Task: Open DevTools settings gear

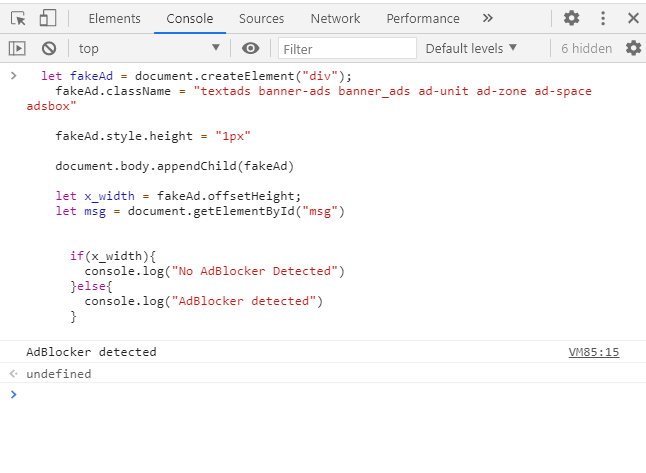Action: click(x=571, y=18)
